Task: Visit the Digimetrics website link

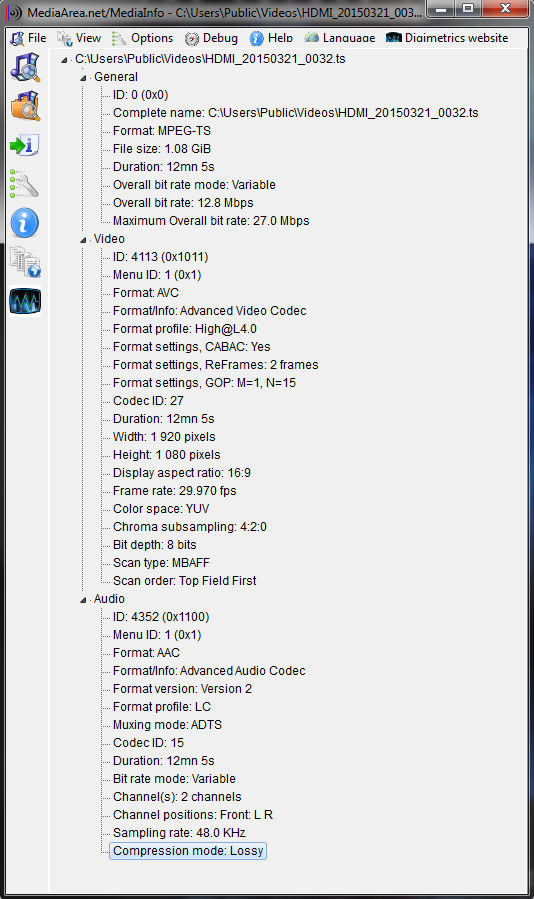Action: click(447, 38)
